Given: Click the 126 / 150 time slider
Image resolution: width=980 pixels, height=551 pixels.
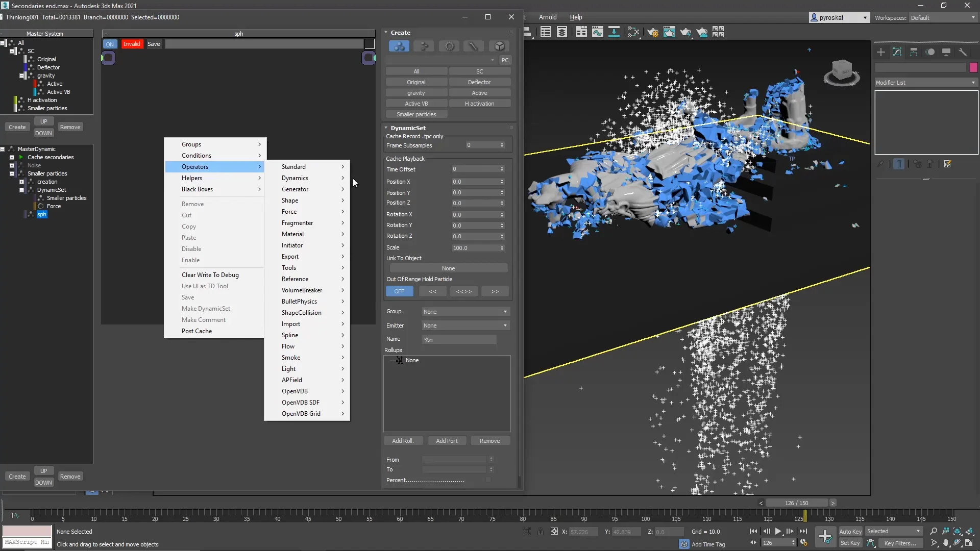Looking at the screenshot, I should click(x=796, y=503).
